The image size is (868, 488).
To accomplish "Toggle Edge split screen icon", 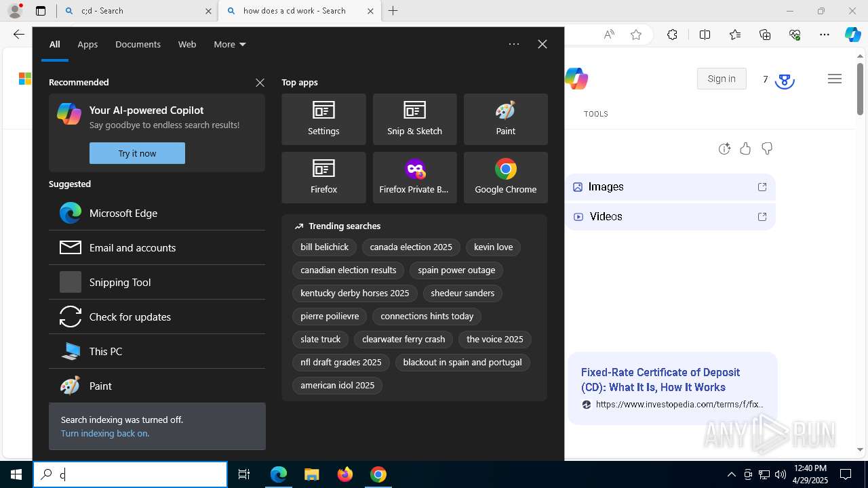I will pyautogui.click(x=705, y=35).
